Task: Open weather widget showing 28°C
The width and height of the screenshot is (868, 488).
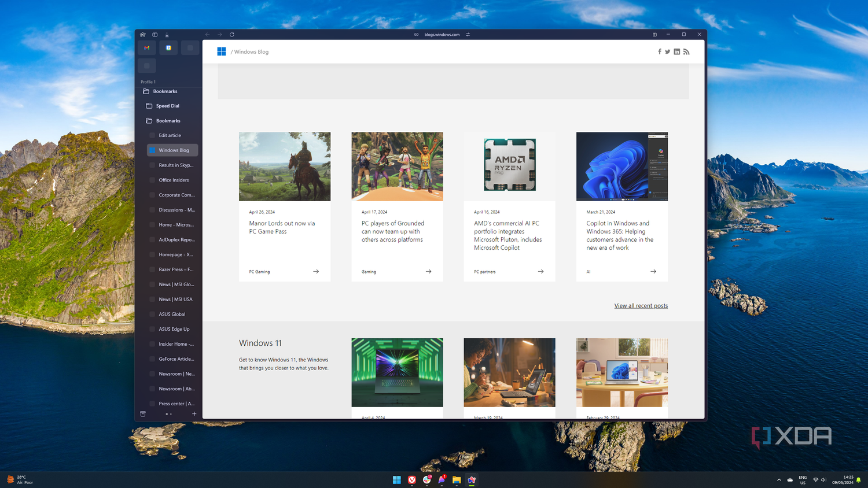Action: coord(20,480)
